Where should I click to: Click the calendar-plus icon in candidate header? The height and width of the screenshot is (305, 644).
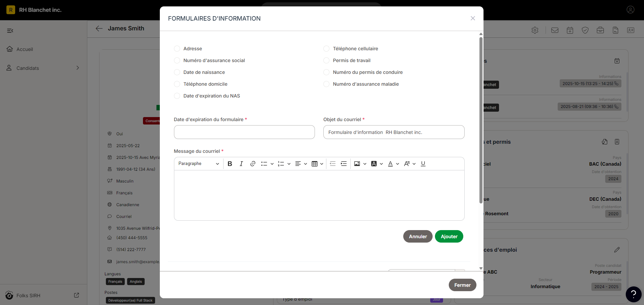570,30
